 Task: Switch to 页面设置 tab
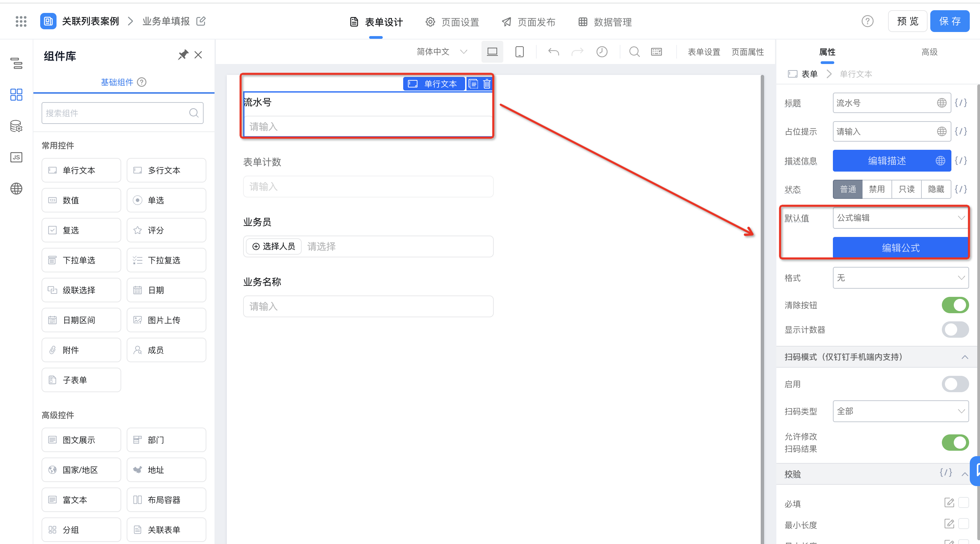452,22
